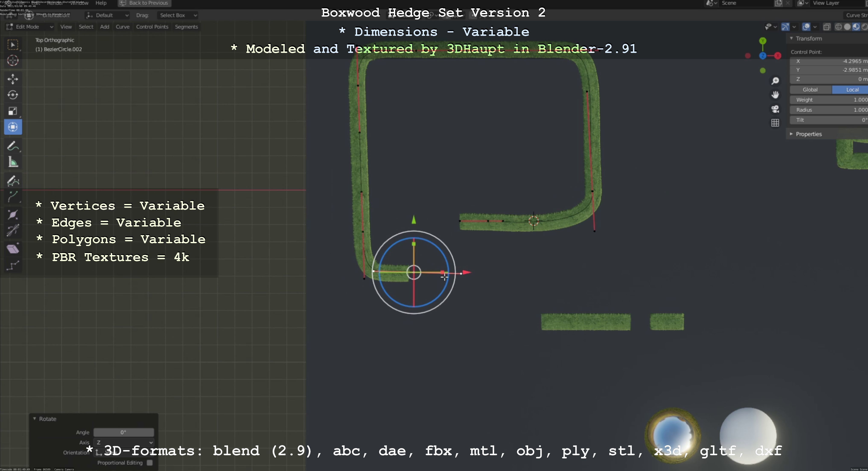Open the Edit Mode dropdown
868x471 pixels.
tap(30, 27)
